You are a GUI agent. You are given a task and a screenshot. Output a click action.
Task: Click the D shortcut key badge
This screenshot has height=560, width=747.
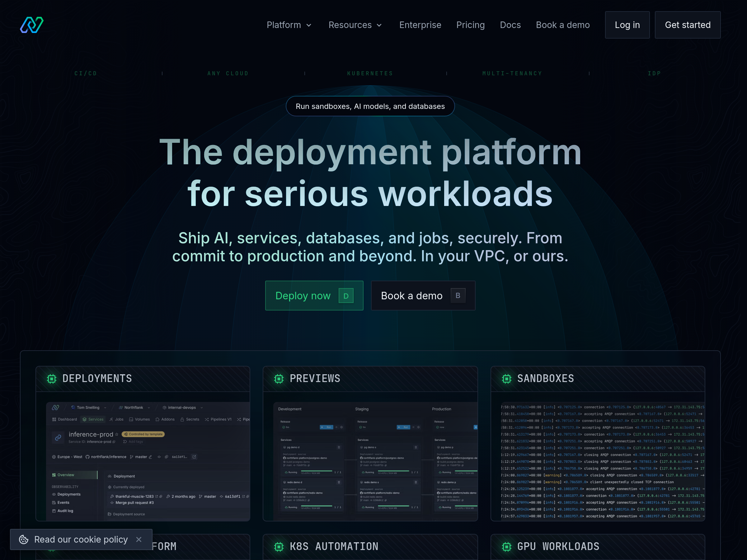coord(346,296)
